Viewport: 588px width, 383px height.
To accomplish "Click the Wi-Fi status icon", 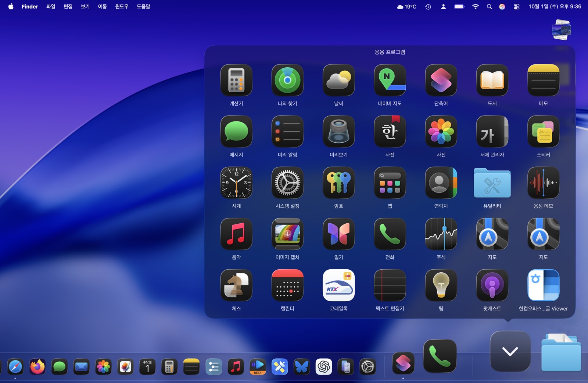I will (x=475, y=7).
